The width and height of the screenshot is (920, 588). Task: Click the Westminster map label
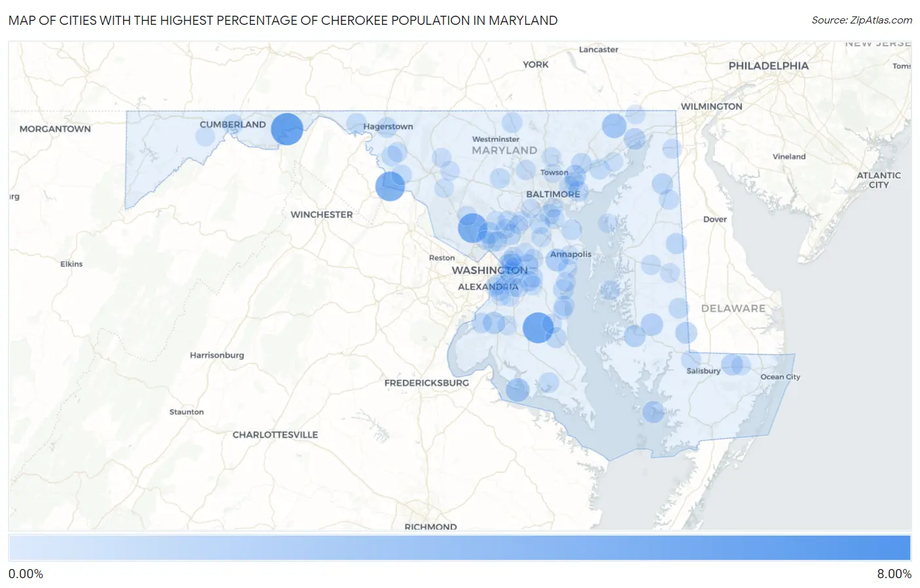[495, 139]
